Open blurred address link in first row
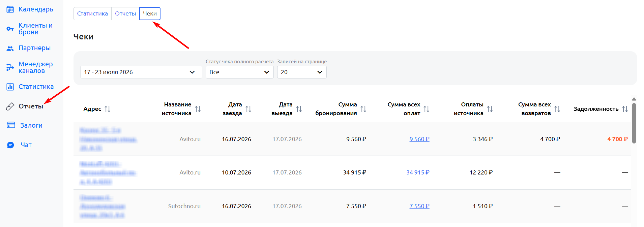The width and height of the screenshot is (644, 227). coord(108,139)
